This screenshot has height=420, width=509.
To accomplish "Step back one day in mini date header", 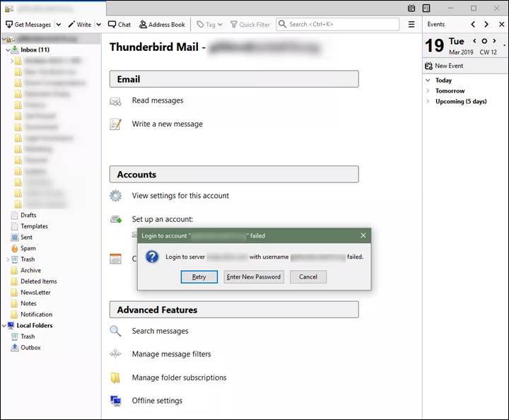I will pyautogui.click(x=474, y=41).
